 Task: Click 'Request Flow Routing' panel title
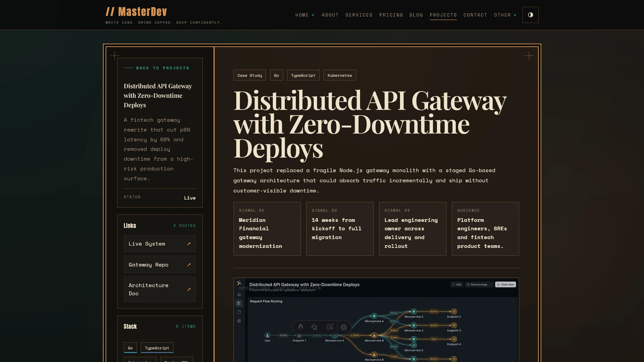pyautogui.click(x=266, y=301)
